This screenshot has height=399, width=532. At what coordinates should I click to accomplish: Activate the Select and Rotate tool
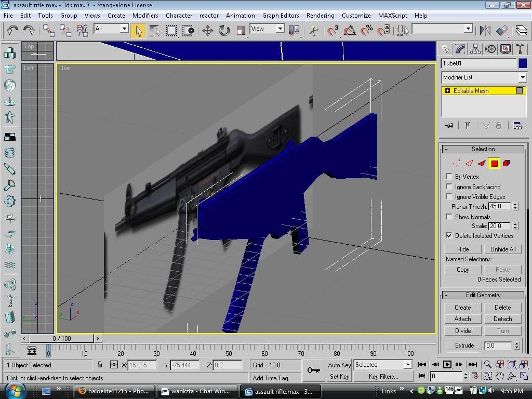click(224, 31)
